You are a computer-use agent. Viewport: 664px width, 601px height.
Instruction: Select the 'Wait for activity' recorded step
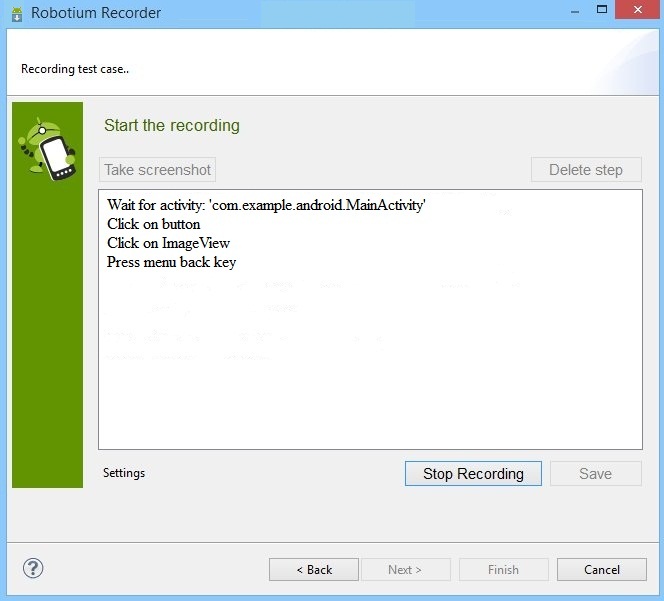click(266, 205)
